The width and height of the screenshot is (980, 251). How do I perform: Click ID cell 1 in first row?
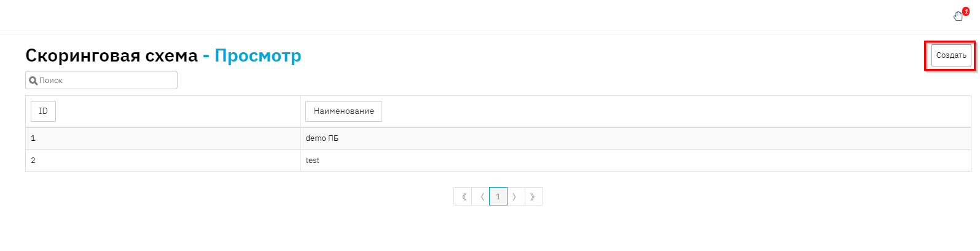click(33, 138)
